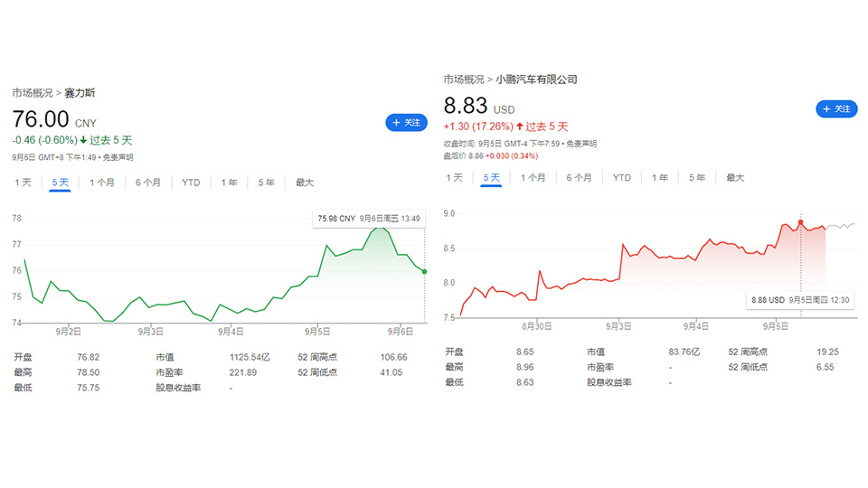Select the 1 天 tab on 小鹏汽车 chart
Image resolution: width=868 pixels, height=488 pixels.
click(454, 178)
